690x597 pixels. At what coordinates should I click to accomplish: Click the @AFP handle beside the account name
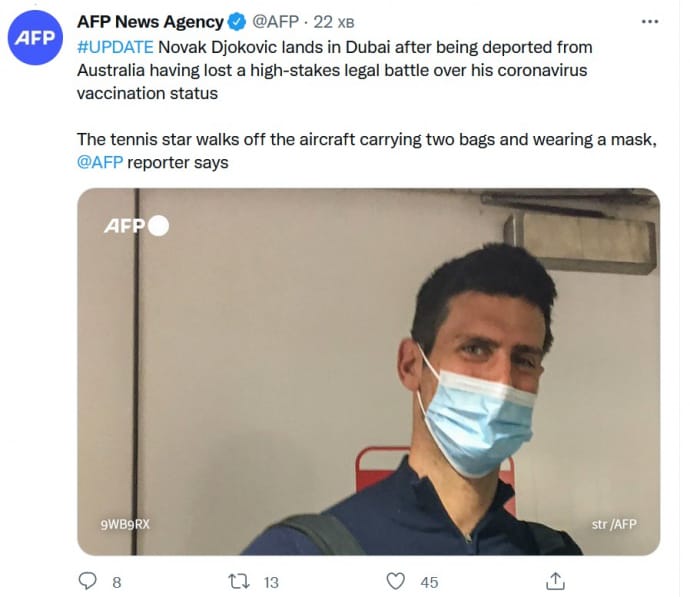pyautogui.click(x=275, y=22)
